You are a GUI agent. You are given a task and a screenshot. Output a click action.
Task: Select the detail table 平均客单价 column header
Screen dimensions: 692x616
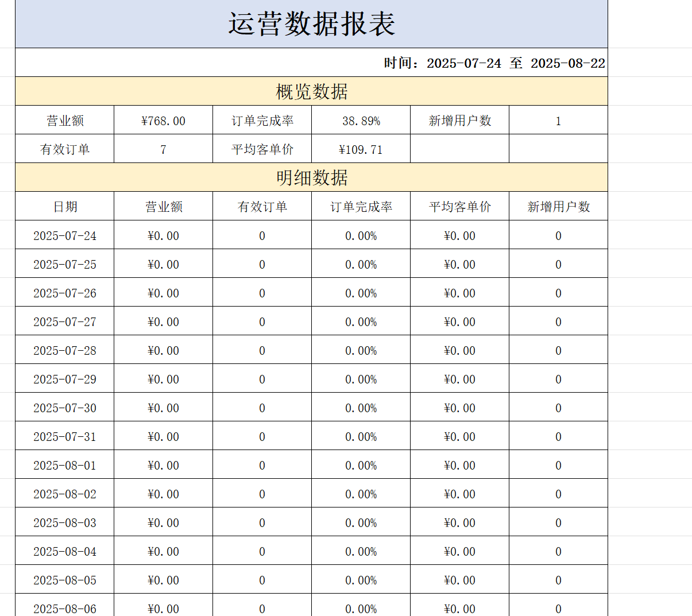point(460,206)
